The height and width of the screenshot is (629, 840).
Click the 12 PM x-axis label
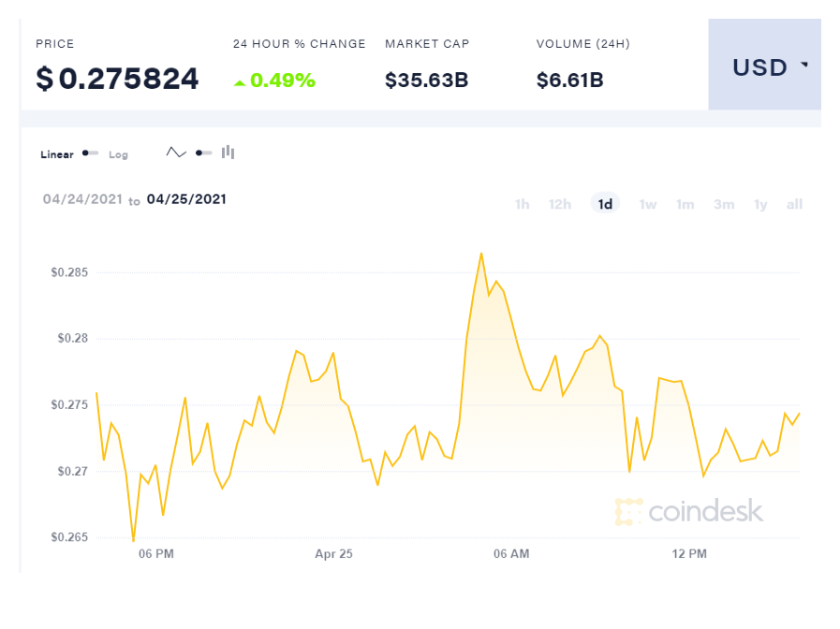pos(689,553)
